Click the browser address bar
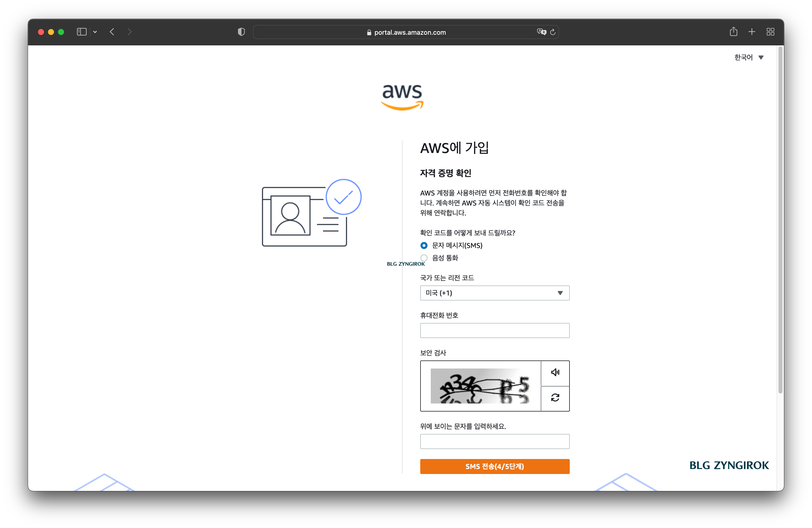 406,32
